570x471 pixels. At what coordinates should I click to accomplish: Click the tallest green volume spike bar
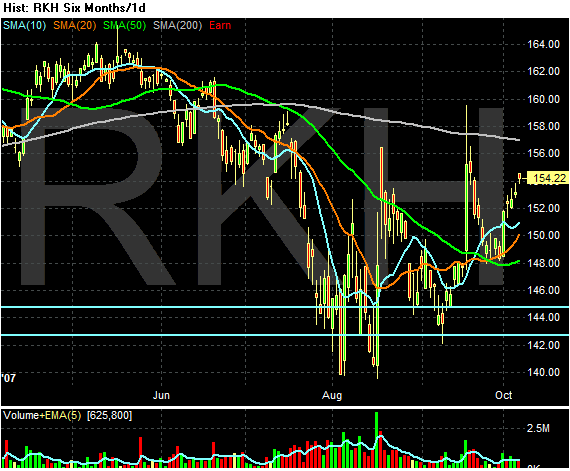376,440
